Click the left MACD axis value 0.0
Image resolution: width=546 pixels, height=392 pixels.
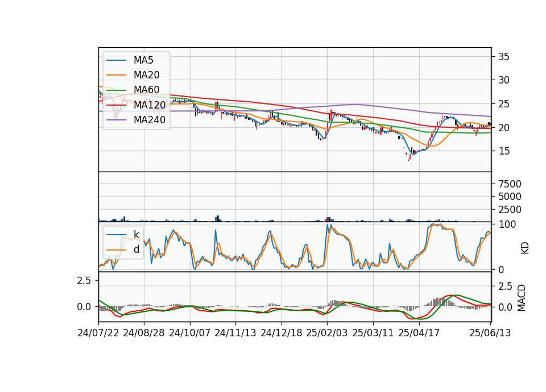[84, 307]
